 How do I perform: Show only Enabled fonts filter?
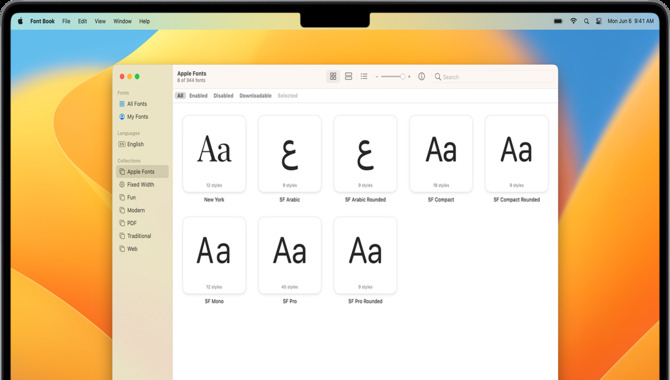pyautogui.click(x=198, y=96)
